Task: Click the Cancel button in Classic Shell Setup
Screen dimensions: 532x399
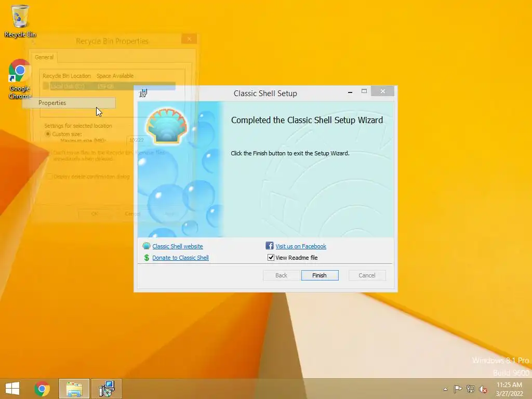Action: (367, 275)
